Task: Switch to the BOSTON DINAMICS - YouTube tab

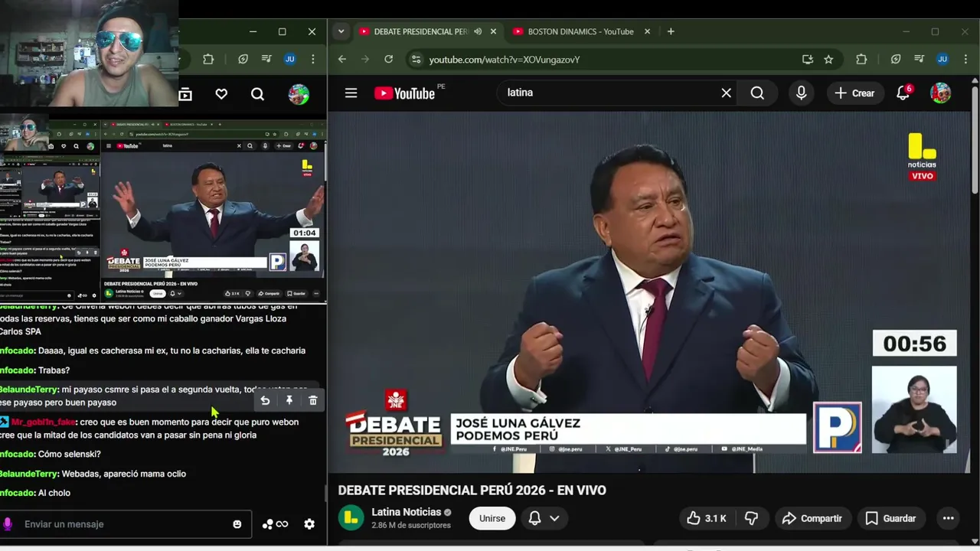Action: [580, 31]
